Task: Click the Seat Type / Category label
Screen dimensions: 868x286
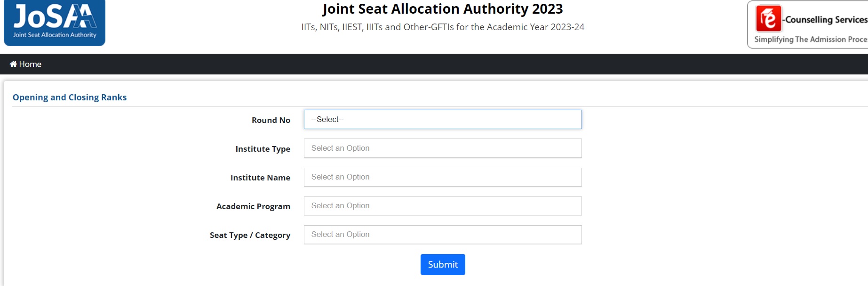Action: (250, 235)
